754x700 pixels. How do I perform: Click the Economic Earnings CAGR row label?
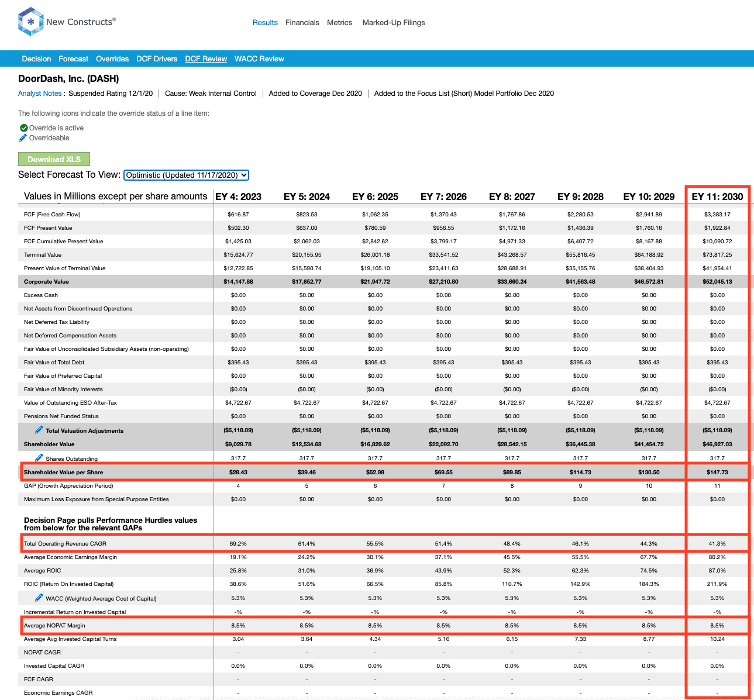point(58,693)
